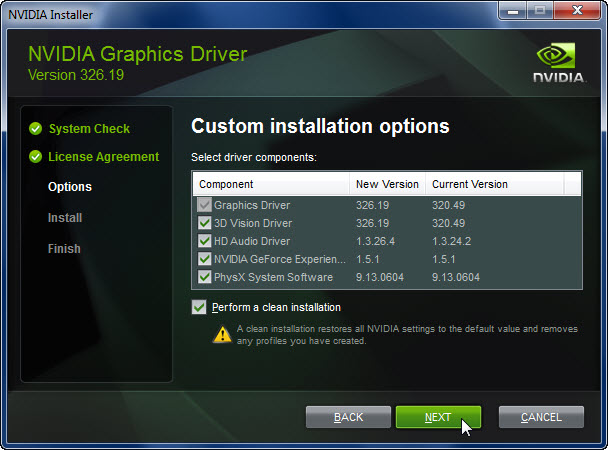The width and height of the screenshot is (608, 450).
Task: Click the '3D Vision Driver' component name
Action: [253, 223]
